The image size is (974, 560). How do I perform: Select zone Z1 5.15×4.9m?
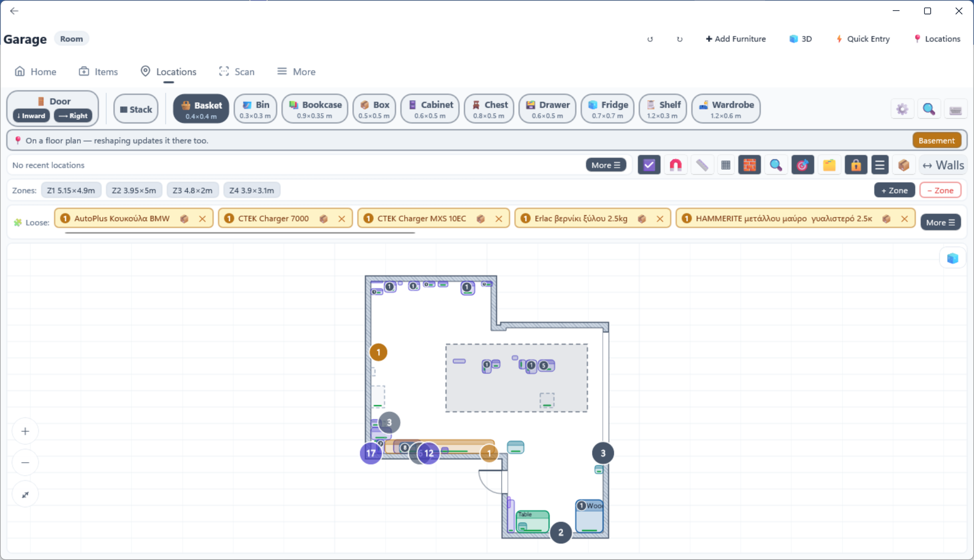point(71,190)
